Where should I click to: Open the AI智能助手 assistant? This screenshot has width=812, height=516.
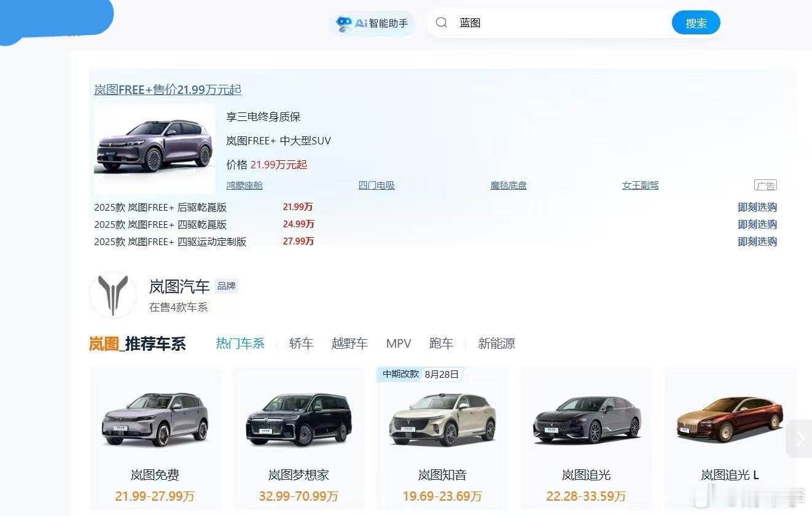click(x=372, y=23)
